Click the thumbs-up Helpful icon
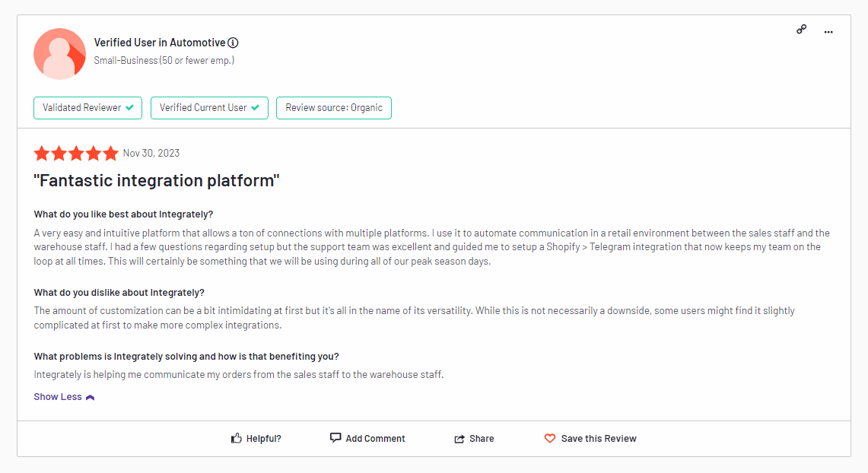Image resolution: width=868 pixels, height=473 pixels. [237, 438]
